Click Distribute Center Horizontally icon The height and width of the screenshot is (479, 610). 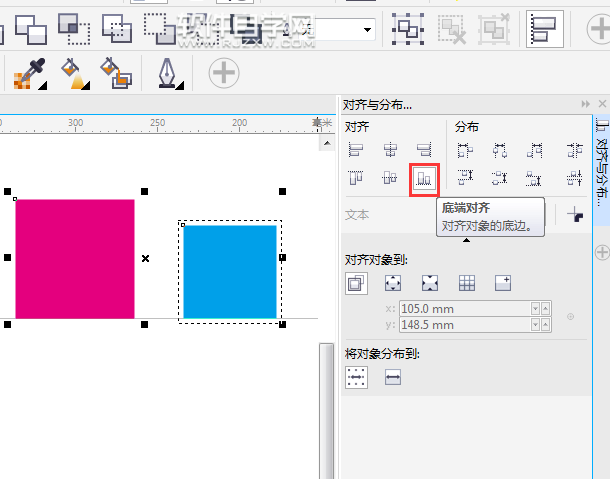[500, 150]
